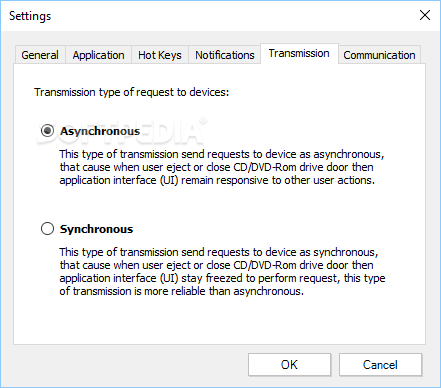
Task: Click the 'Transmission type of request to devices' heading
Action: [132, 92]
